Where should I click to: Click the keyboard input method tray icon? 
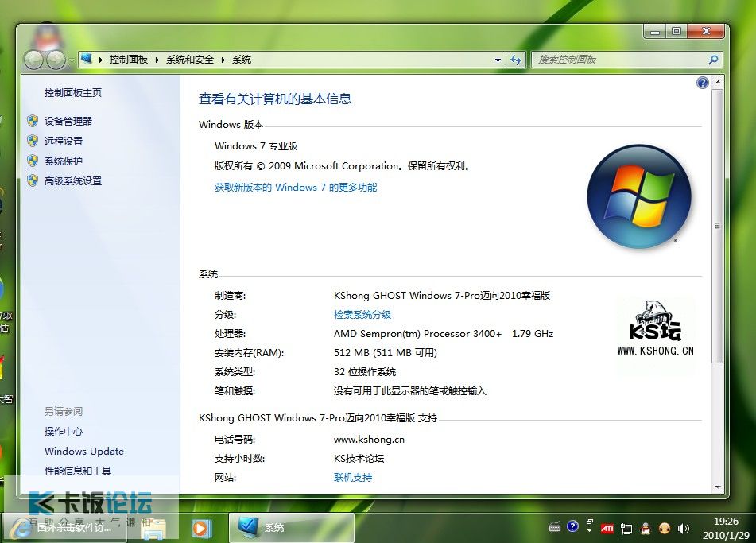554,528
